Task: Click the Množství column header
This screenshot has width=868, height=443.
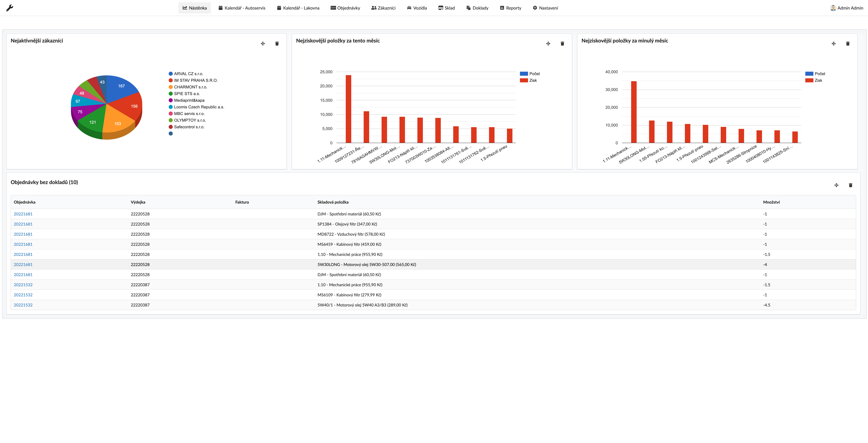Action: tap(771, 202)
